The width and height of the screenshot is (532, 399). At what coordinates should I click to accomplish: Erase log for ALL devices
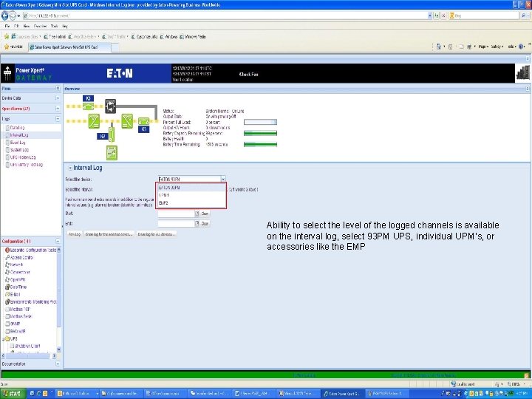click(156, 234)
